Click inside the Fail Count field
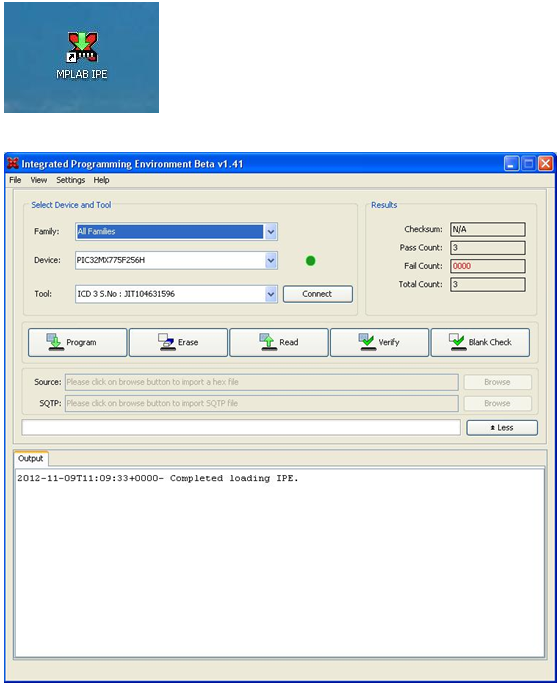This screenshot has width=557, height=686. point(488,266)
